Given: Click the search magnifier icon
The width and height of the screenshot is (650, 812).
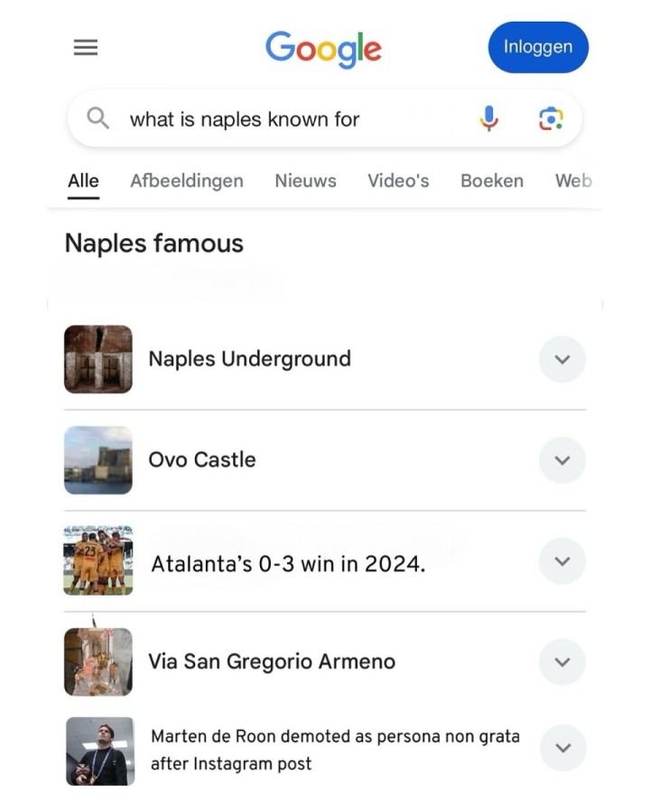Looking at the screenshot, I should coord(97,118).
